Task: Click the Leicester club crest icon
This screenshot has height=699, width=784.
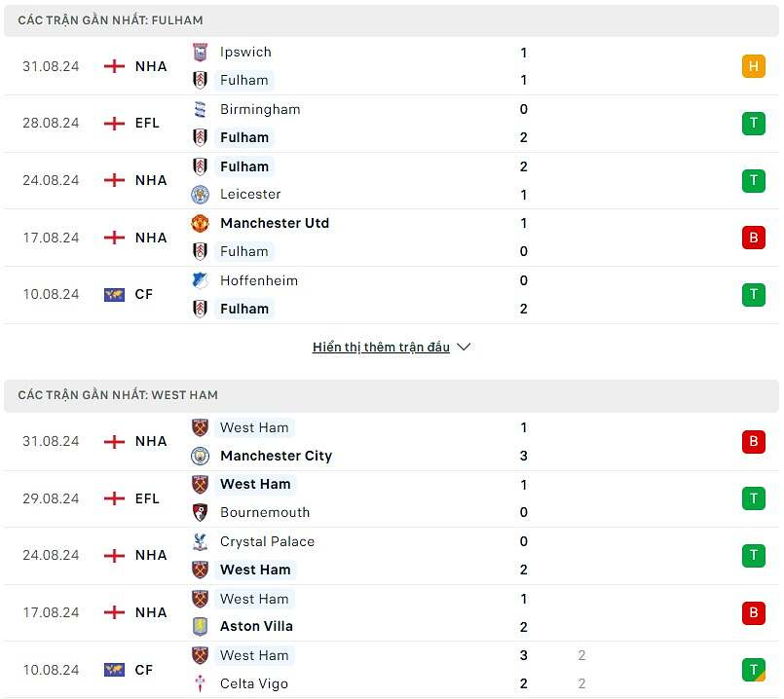Action: pyautogui.click(x=200, y=194)
